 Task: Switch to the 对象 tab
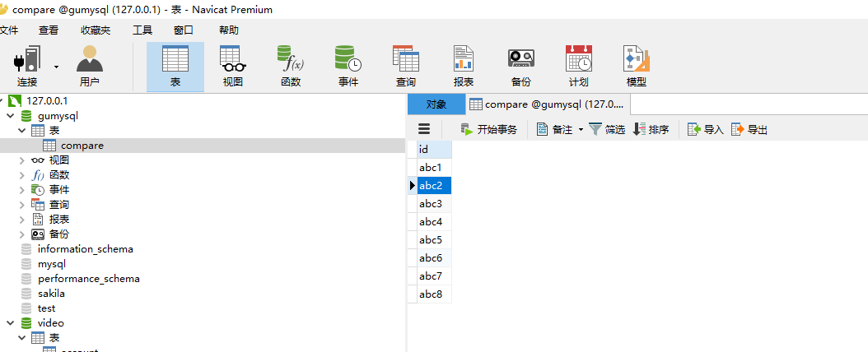click(436, 104)
